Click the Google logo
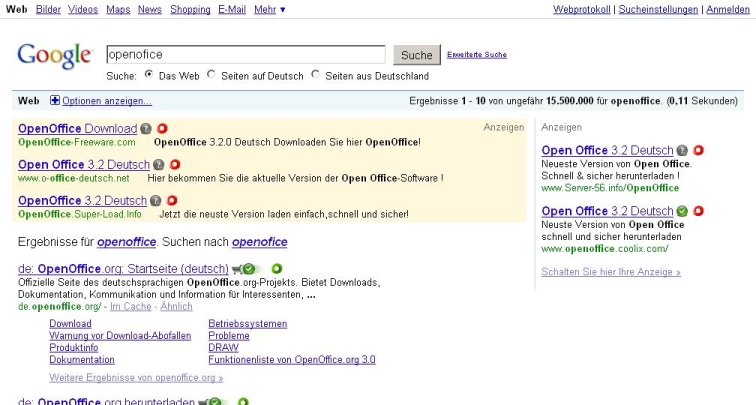 pos(54,56)
